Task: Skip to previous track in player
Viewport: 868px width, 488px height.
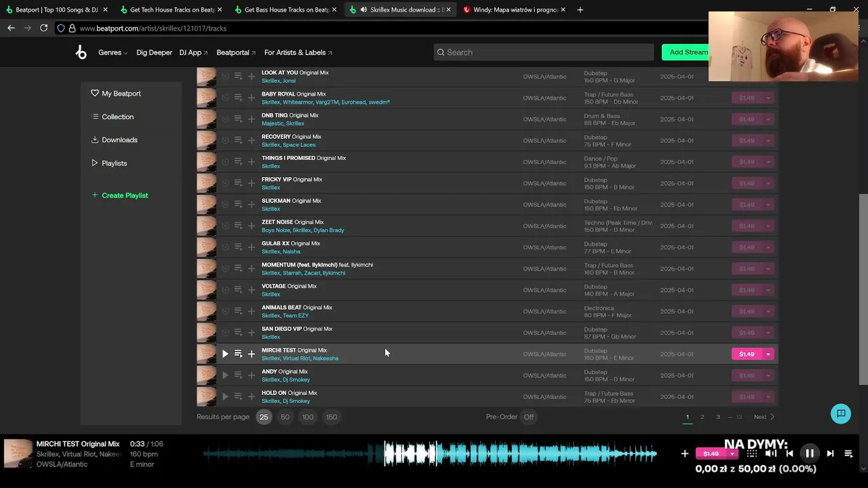Action: [789, 453]
